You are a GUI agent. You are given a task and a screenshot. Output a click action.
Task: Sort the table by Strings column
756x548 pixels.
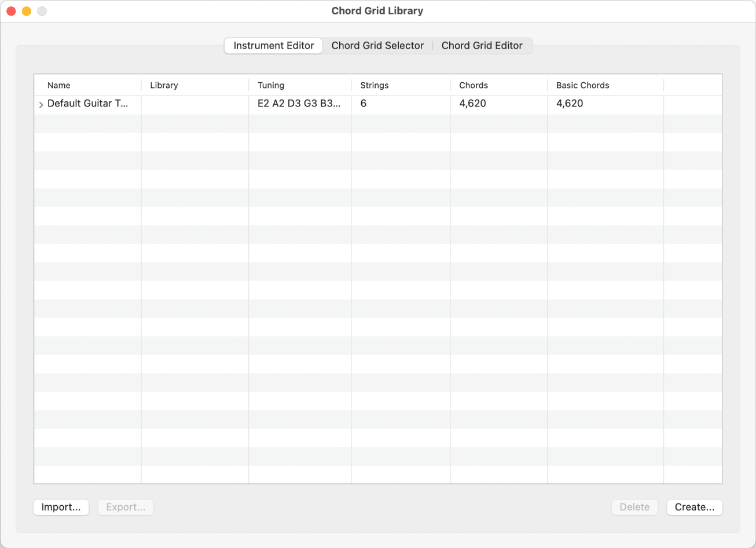click(374, 85)
